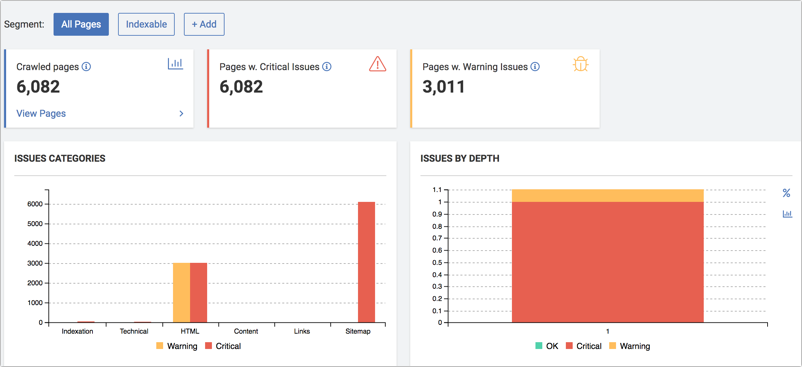Toggle Critical legend in Issues by Depth chart

coord(584,346)
